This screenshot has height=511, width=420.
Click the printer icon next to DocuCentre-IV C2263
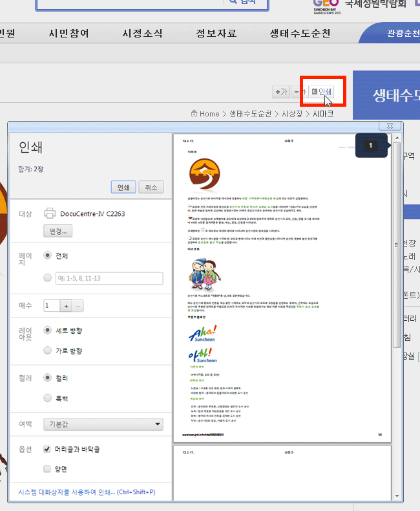50,213
